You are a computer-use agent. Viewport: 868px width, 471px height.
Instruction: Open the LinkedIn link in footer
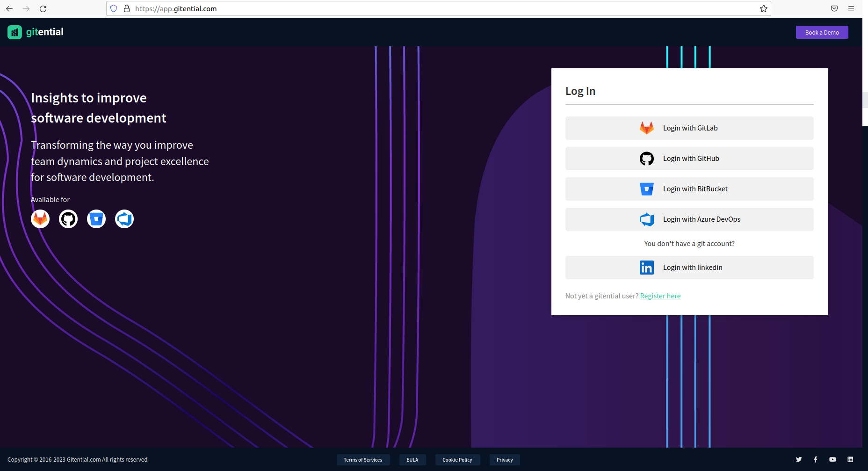850,460
